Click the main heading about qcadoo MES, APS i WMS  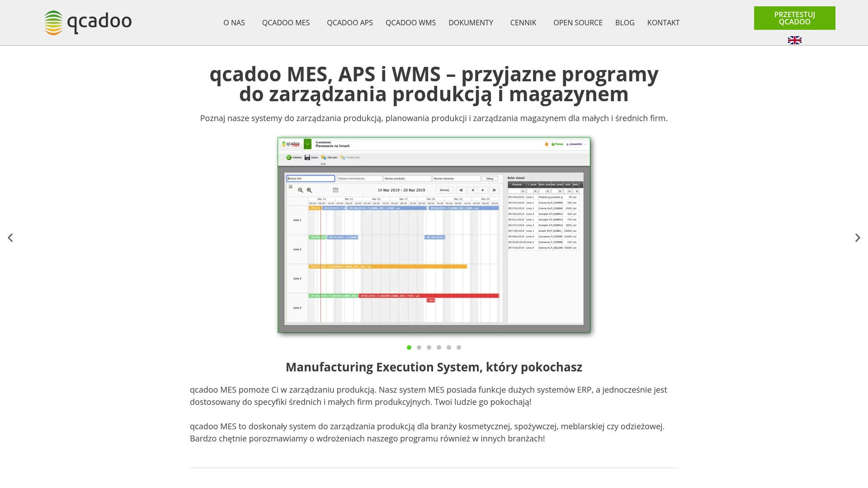(x=434, y=84)
